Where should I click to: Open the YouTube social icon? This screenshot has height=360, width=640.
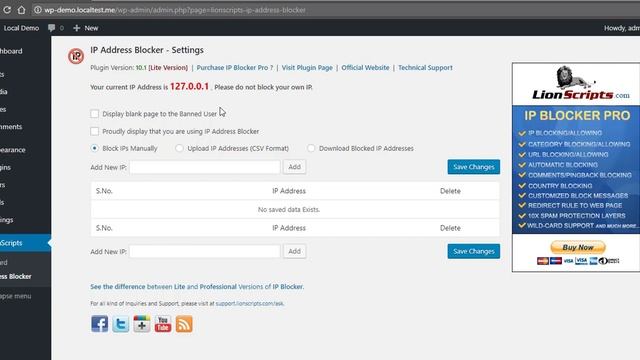pyautogui.click(x=163, y=324)
